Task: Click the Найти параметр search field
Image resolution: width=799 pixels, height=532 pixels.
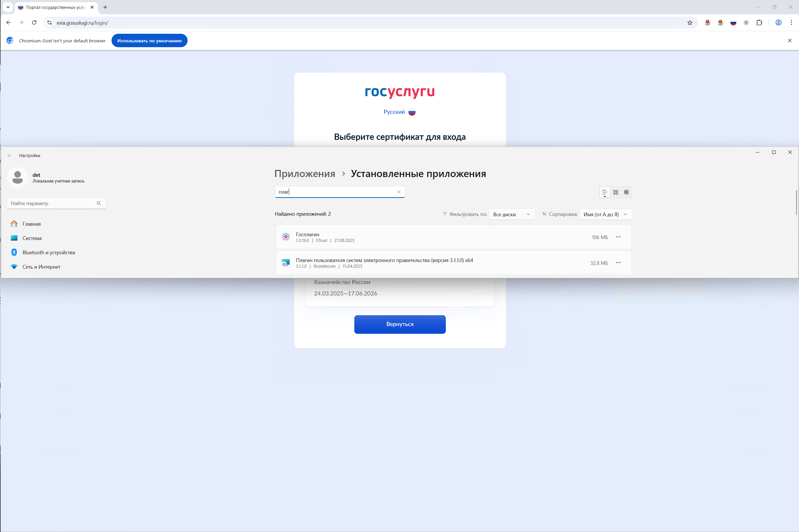Action: tap(56, 203)
